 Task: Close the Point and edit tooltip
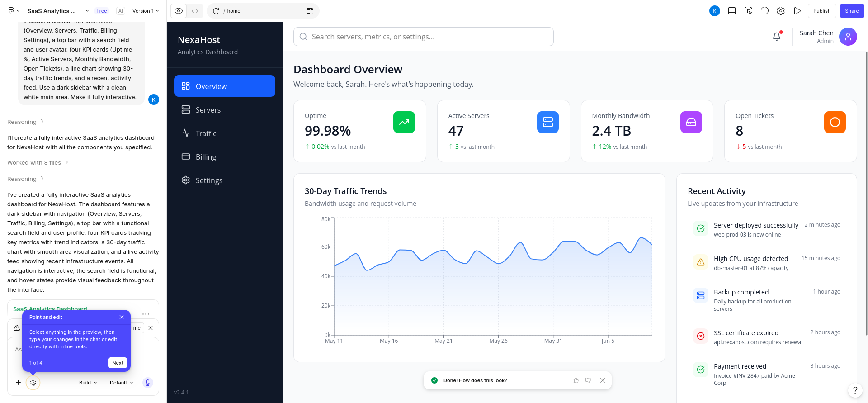point(122,317)
